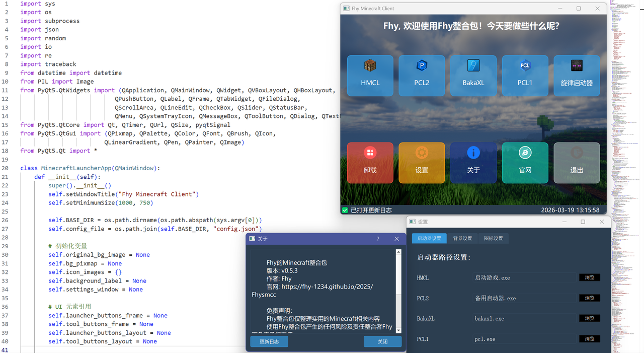Image resolution: width=644 pixels, height=353 pixels.
Task: Focus the bakaxl.exe path field
Action: pos(525,318)
